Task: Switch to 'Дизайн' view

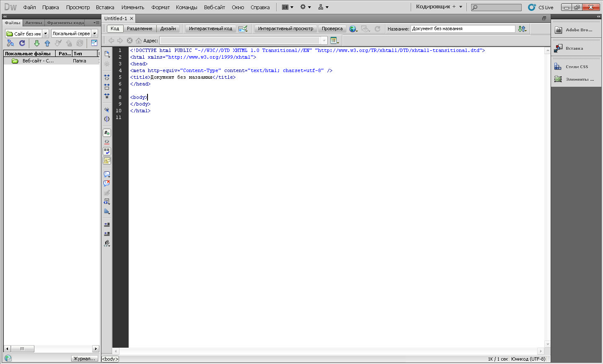Action: point(168,28)
